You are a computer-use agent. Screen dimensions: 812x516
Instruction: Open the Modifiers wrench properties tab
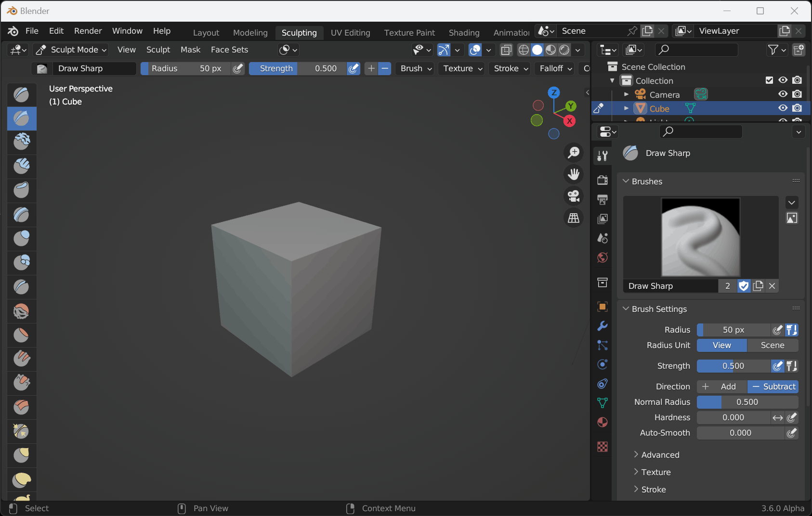coord(602,326)
